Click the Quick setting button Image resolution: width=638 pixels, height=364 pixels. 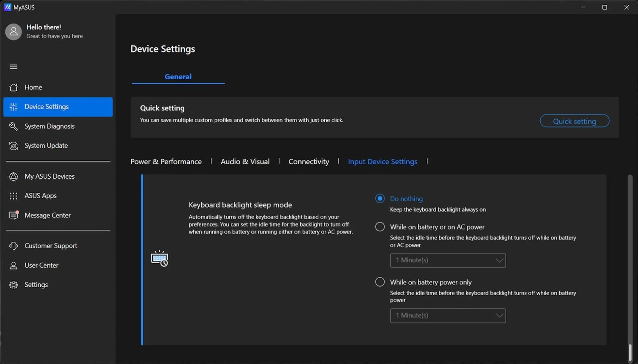575,121
